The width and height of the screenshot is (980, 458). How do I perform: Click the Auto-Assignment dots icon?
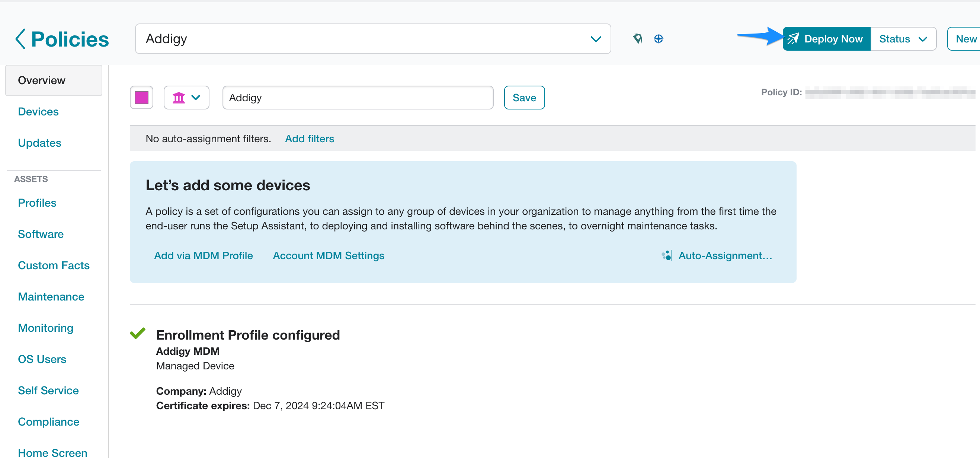pyautogui.click(x=666, y=255)
